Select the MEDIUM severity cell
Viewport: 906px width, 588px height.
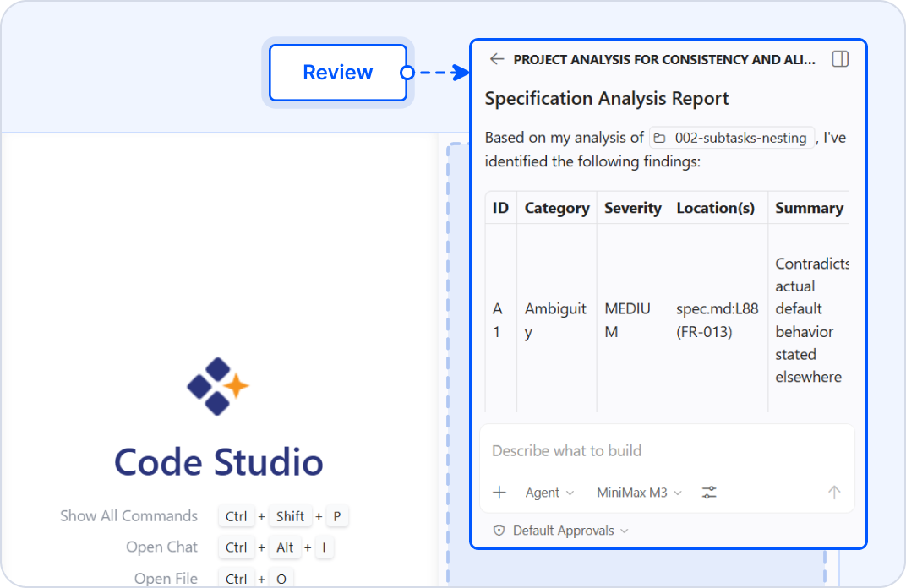[x=633, y=320]
